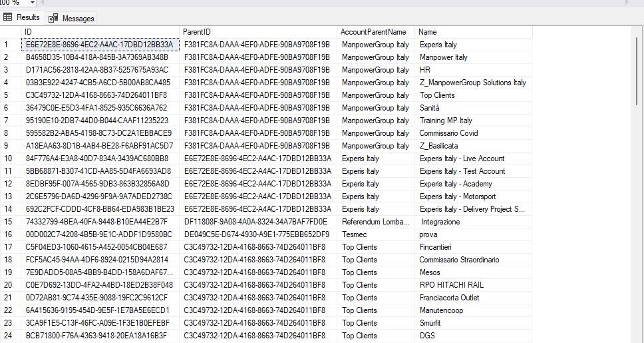Image resolution: width=644 pixels, height=343 pixels.
Task: Select row number 16 header
Action: tap(10, 234)
